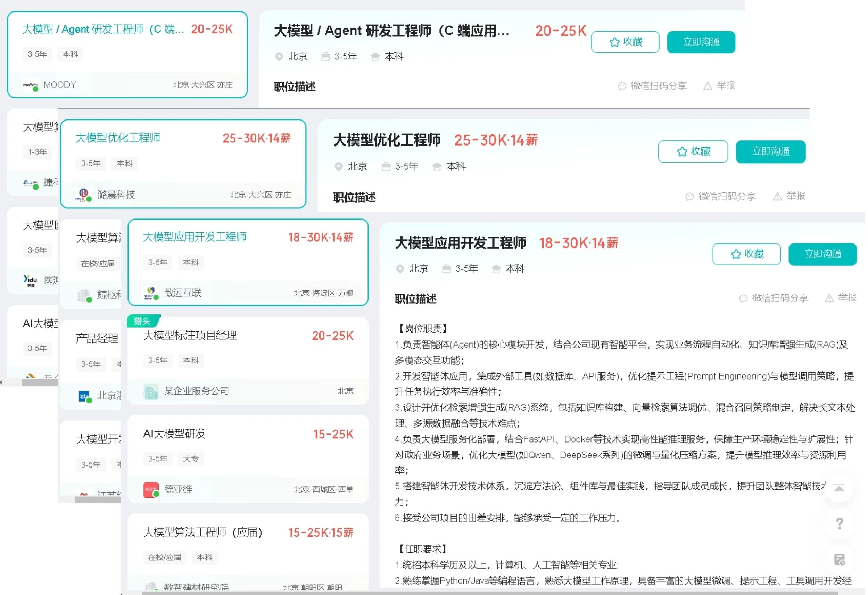The width and height of the screenshot is (868, 595).
Task: Click location 北京·西城区·西单
Action: point(323,489)
